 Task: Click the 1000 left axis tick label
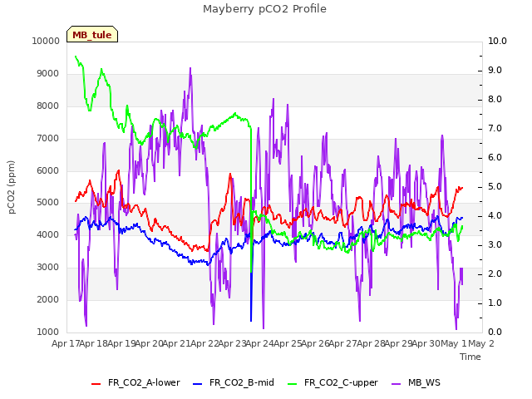pyautogui.click(x=48, y=332)
